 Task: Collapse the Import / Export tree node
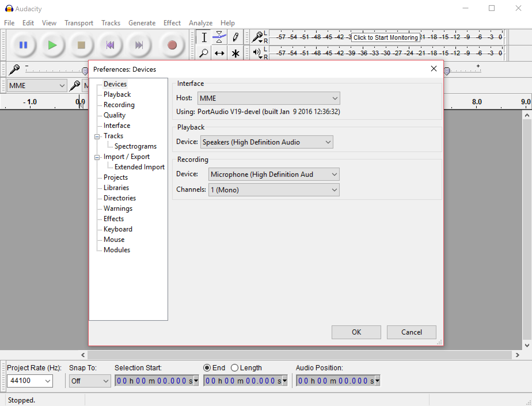tap(97, 157)
